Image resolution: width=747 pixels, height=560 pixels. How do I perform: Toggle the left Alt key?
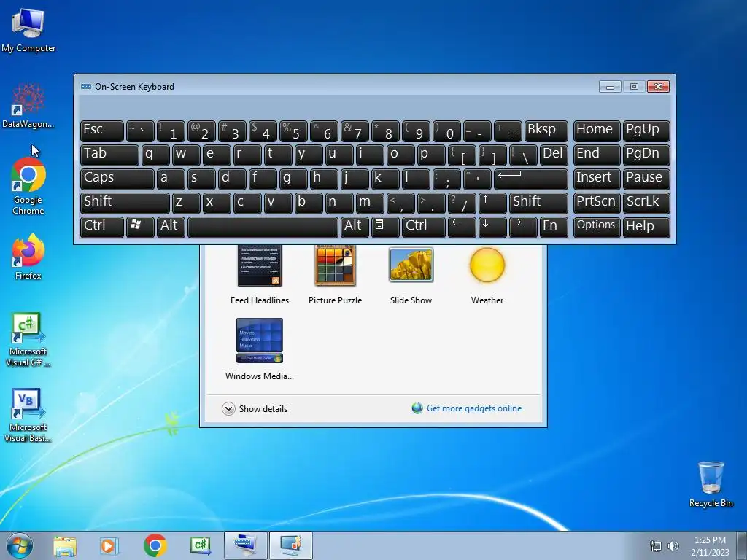tap(171, 227)
